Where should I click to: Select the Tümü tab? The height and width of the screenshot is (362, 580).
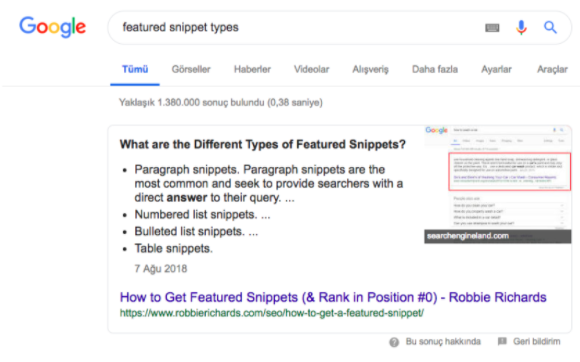pos(135,69)
